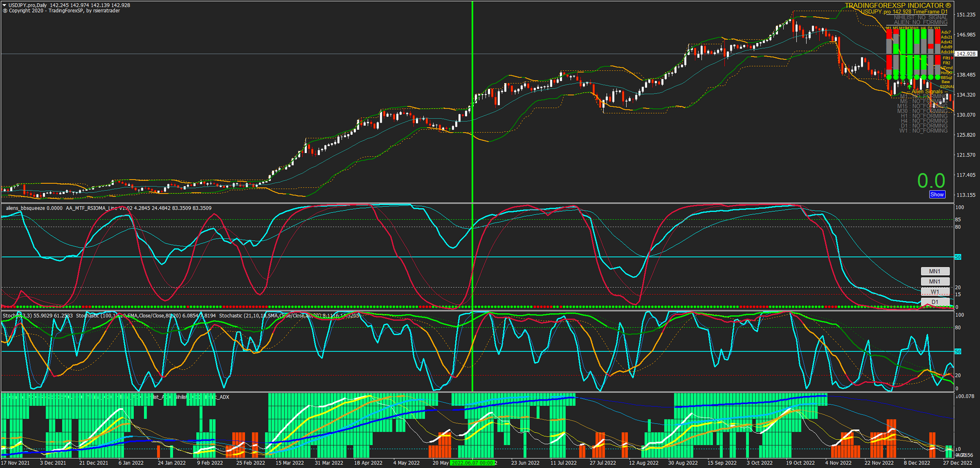The image size is (980, 468).
Task: Click the white triangle beside USDJPY.pro,Daily
Action: 5,5
